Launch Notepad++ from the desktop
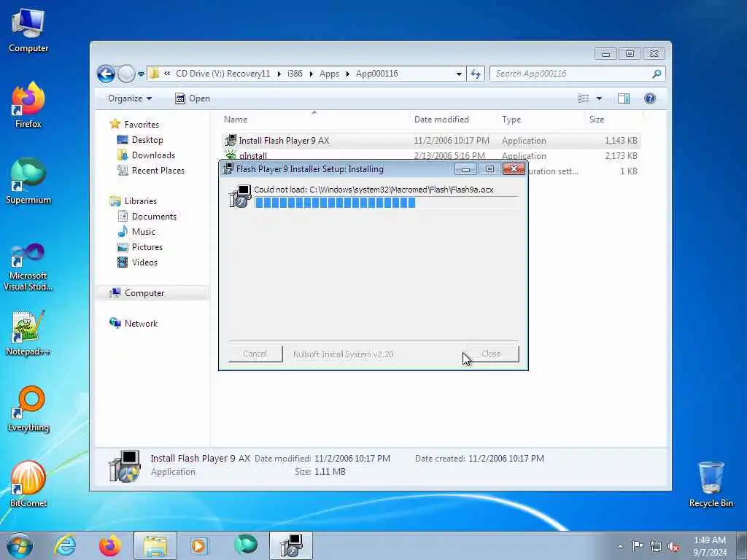Screen dimensions: 747x560 (x=28, y=333)
